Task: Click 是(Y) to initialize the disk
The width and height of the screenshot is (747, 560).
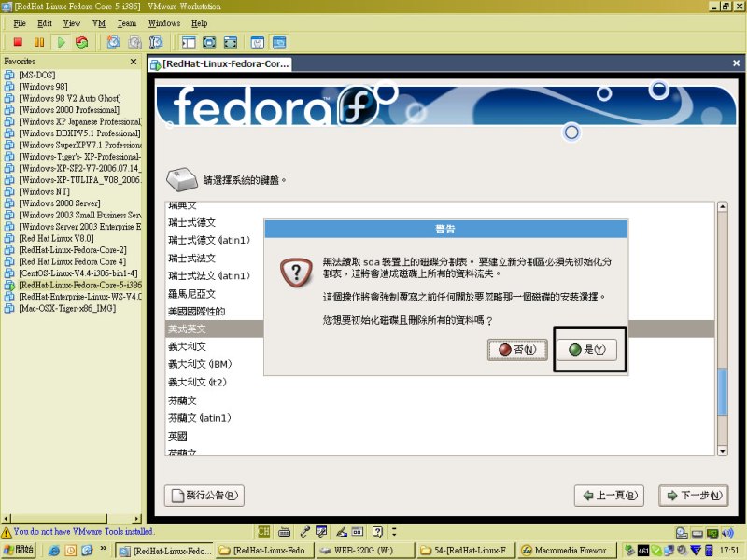Action: (587, 349)
